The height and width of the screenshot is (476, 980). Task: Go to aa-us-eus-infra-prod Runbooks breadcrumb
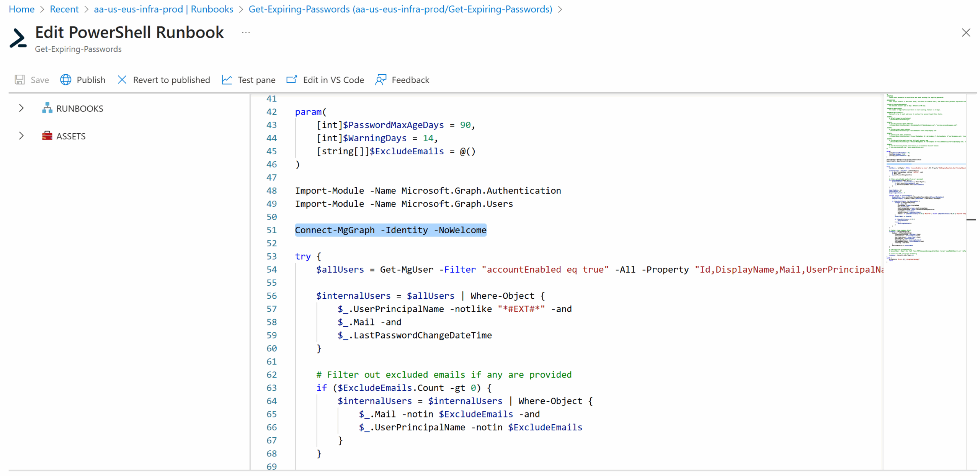(x=163, y=9)
